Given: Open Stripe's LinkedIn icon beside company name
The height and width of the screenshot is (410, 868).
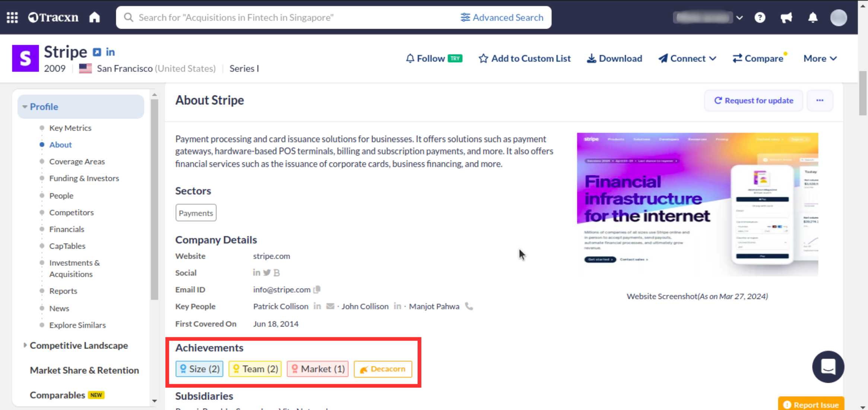Looking at the screenshot, I should point(110,52).
